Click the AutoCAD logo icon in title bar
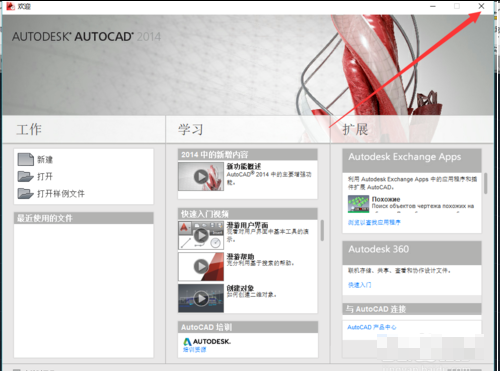The width and height of the screenshot is (500, 371). [x=10, y=6]
